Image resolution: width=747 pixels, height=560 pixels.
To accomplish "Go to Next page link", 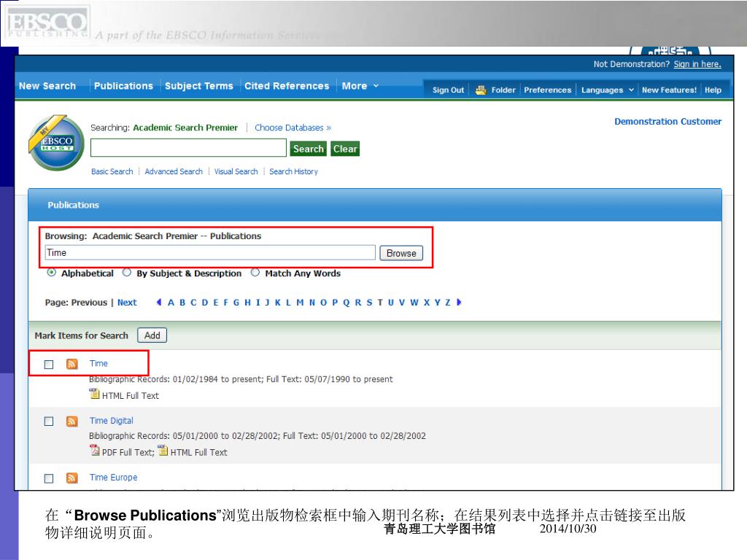I will point(127,303).
